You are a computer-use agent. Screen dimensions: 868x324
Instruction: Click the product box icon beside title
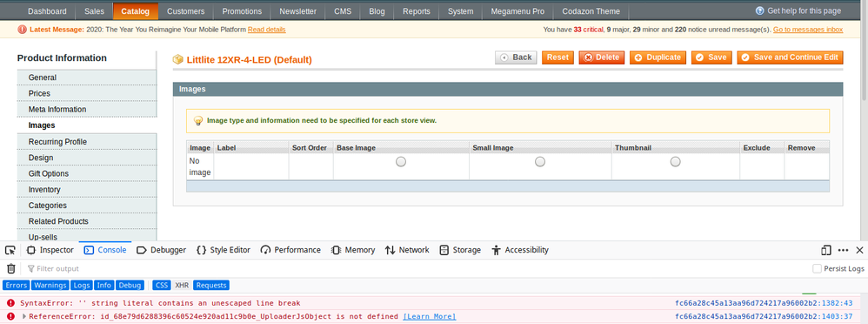[x=177, y=59]
